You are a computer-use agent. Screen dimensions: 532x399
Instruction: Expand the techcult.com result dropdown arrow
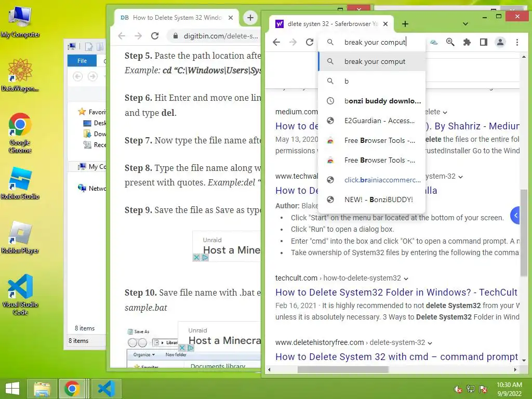click(x=406, y=278)
